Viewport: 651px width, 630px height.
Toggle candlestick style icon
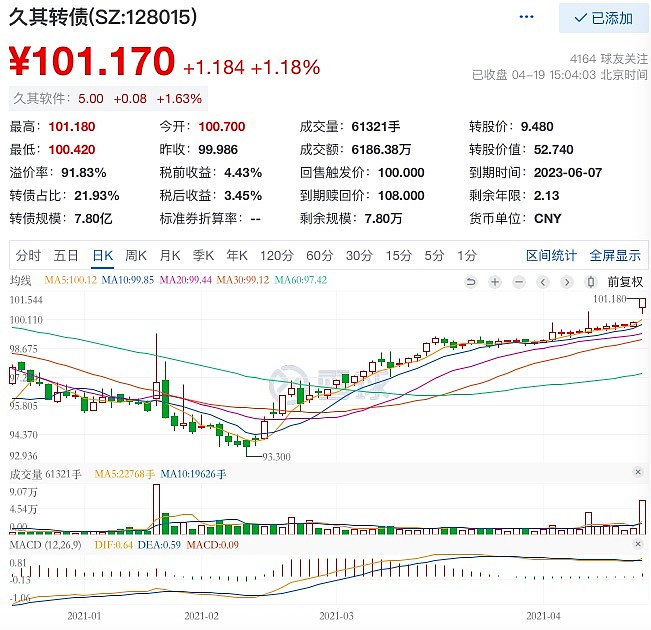pyautogui.click(x=590, y=282)
